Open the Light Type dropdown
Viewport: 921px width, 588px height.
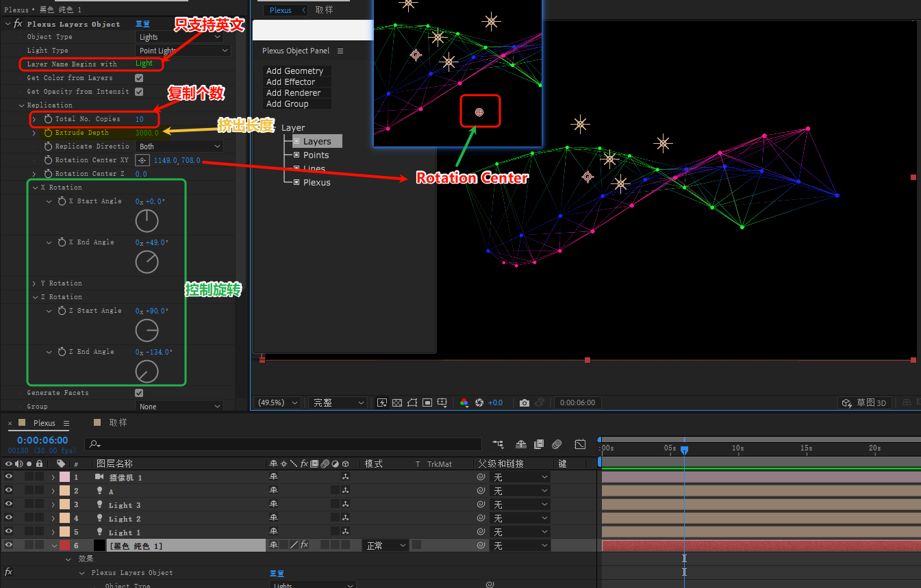point(183,51)
